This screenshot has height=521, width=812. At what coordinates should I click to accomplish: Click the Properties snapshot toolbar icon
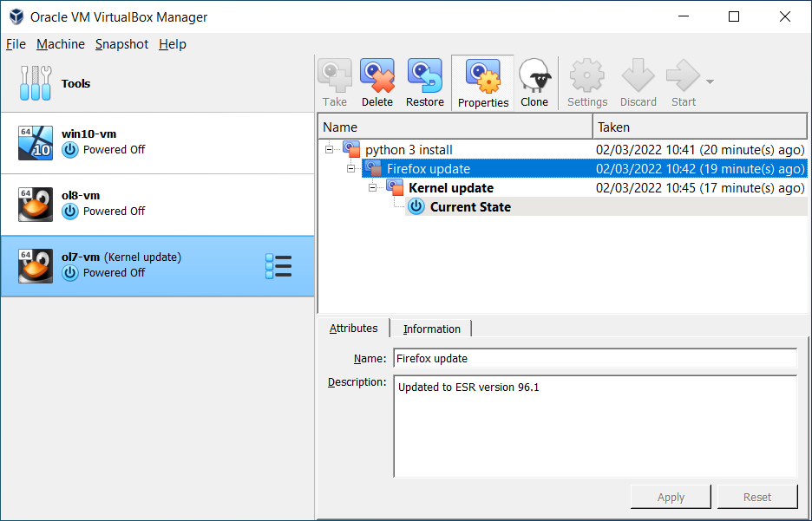tap(482, 75)
